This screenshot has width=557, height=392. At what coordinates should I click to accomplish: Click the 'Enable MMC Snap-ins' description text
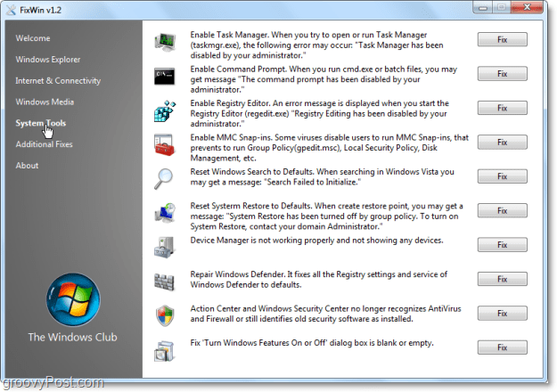coord(329,148)
